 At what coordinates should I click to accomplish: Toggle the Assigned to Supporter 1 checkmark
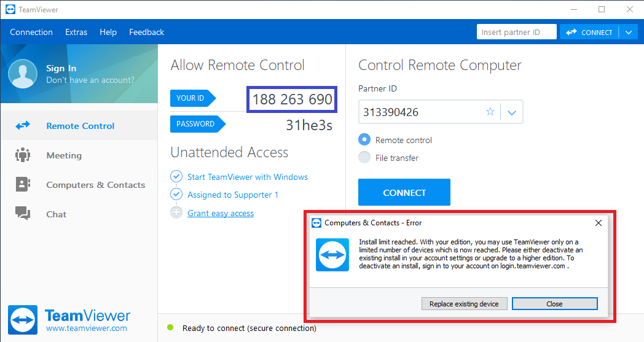point(176,194)
